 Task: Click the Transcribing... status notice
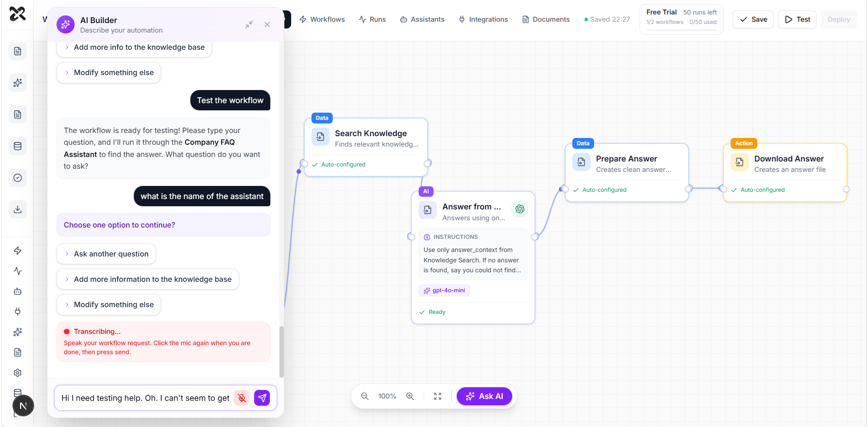pos(163,342)
